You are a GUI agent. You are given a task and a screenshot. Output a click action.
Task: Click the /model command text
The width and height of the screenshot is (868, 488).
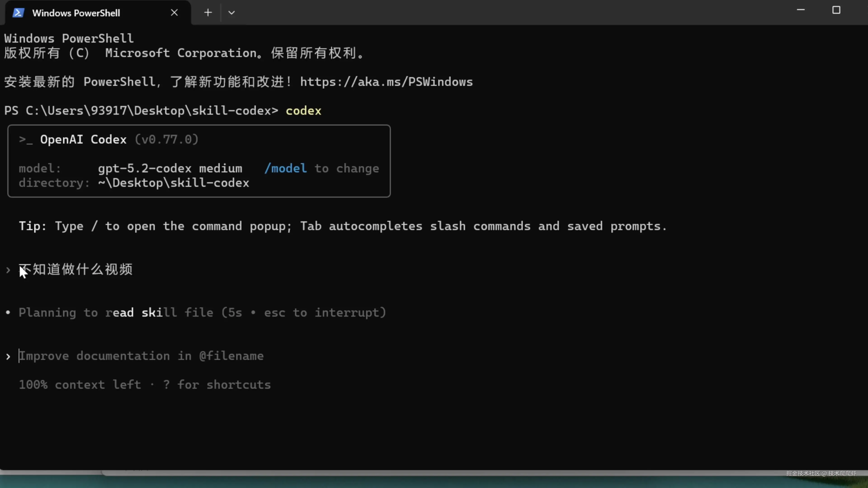(x=285, y=168)
